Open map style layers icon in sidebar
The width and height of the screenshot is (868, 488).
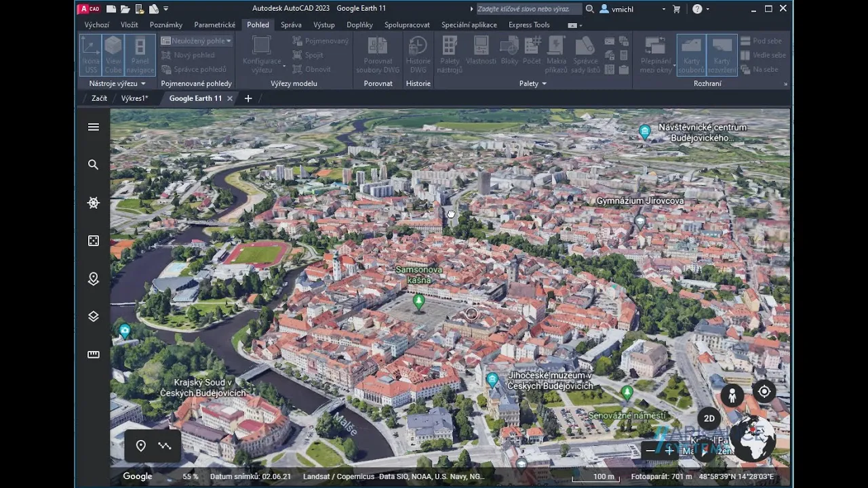point(93,317)
